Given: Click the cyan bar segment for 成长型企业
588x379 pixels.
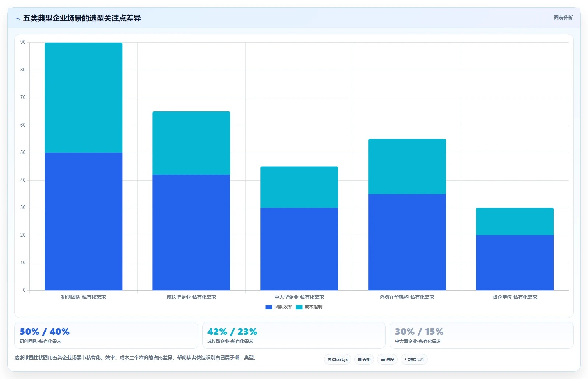Looking at the screenshot, I should pyautogui.click(x=191, y=143).
